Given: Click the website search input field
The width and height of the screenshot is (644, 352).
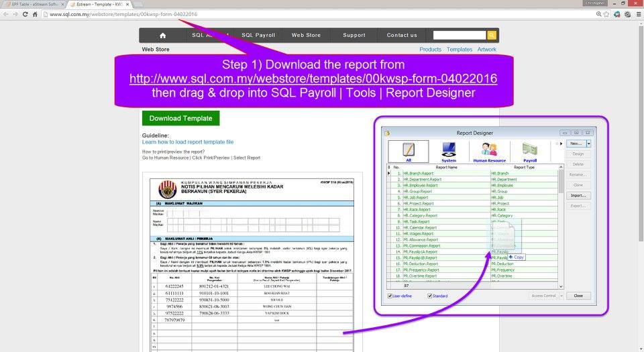Looking at the screenshot, I should click(460, 36).
